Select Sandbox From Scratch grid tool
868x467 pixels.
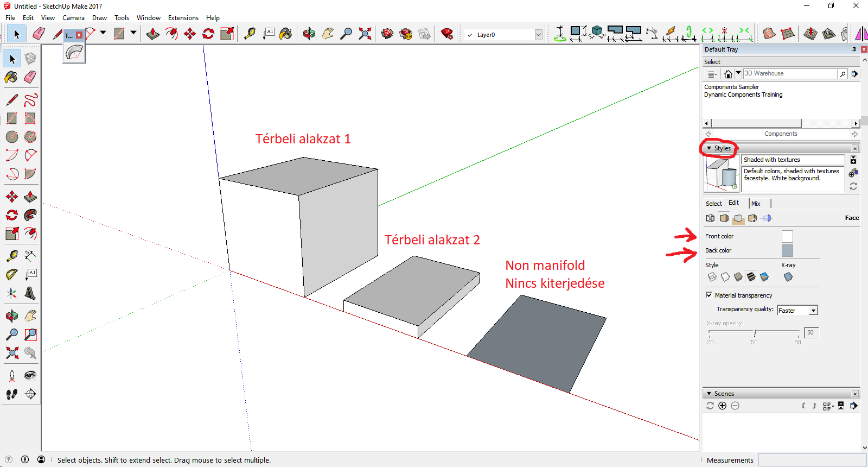click(788, 34)
